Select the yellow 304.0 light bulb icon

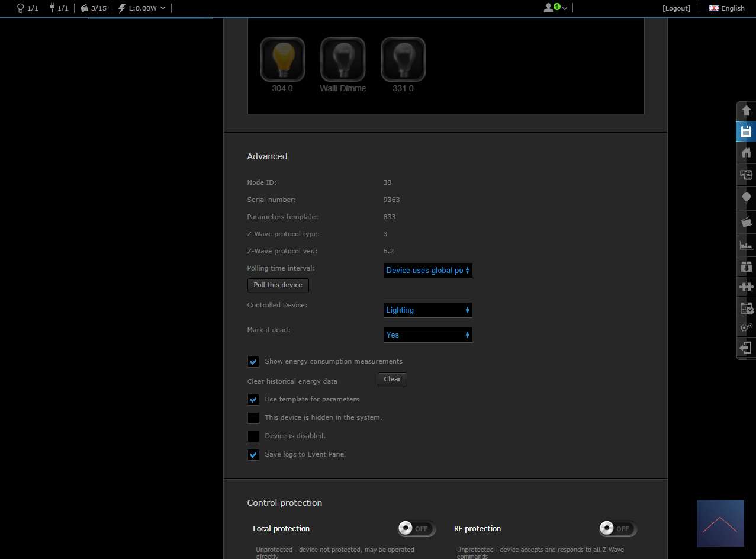pyautogui.click(x=282, y=59)
